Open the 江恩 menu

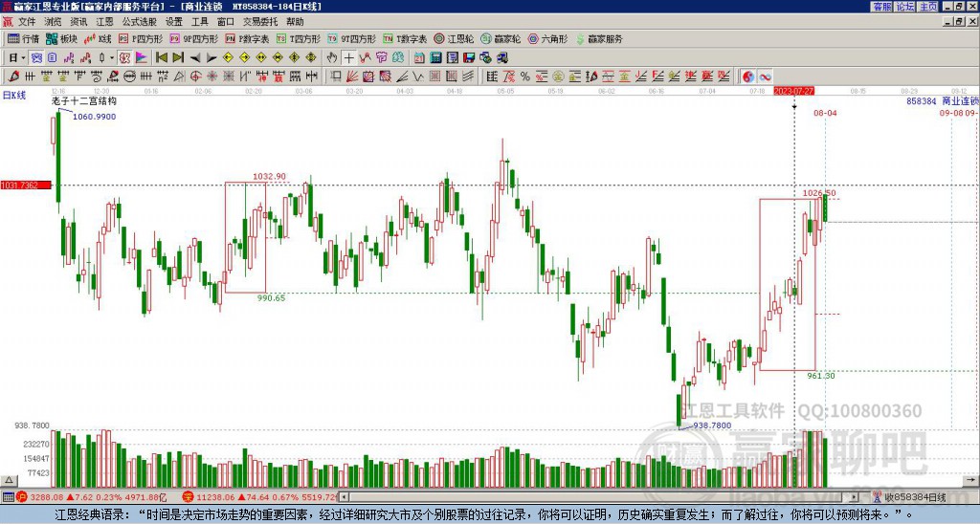(104, 22)
